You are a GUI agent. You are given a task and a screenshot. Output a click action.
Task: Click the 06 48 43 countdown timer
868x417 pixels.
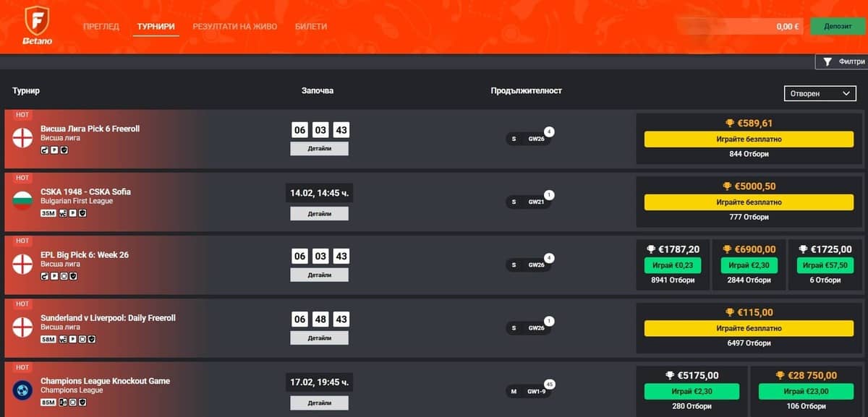320,319
